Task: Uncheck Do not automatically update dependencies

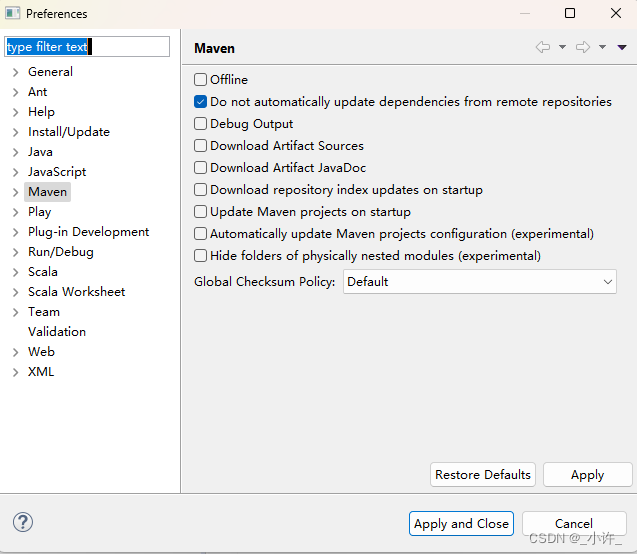Action: (x=200, y=102)
